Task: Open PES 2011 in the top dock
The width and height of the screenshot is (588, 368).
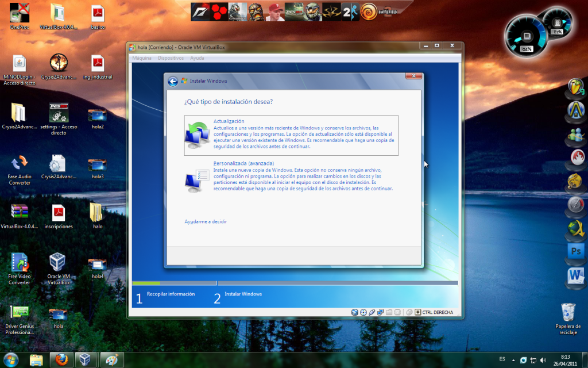Action: [x=293, y=12]
